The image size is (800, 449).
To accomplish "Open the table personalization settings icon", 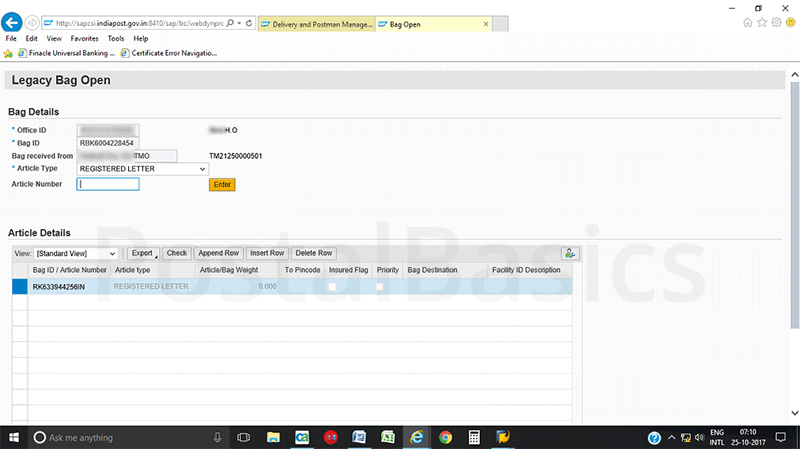I will click(570, 254).
